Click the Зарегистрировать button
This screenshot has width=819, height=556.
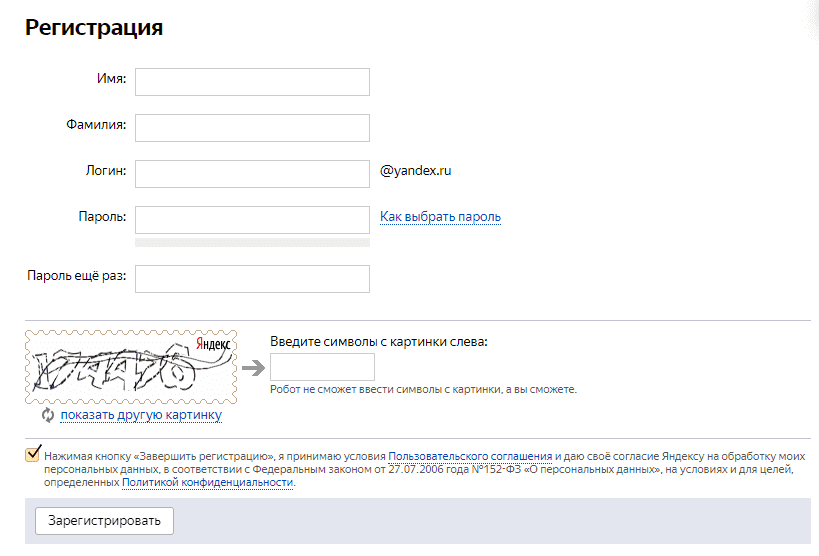tap(104, 521)
